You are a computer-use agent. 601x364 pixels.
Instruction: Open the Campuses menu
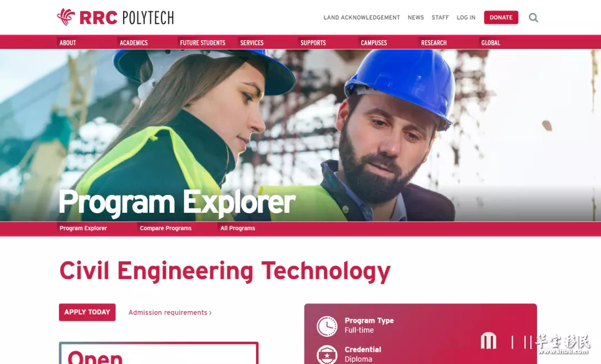[374, 42]
